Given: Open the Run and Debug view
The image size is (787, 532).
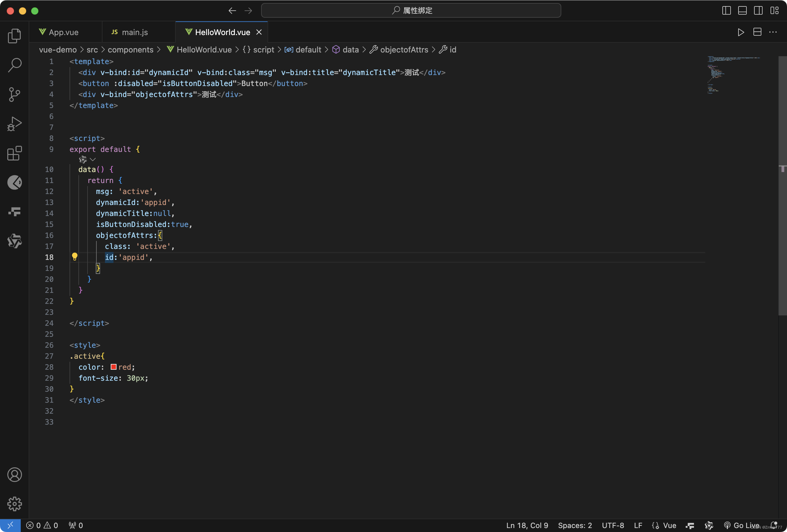Looking at the screenshot, I should pyautogui.click(x=14, y=124).
